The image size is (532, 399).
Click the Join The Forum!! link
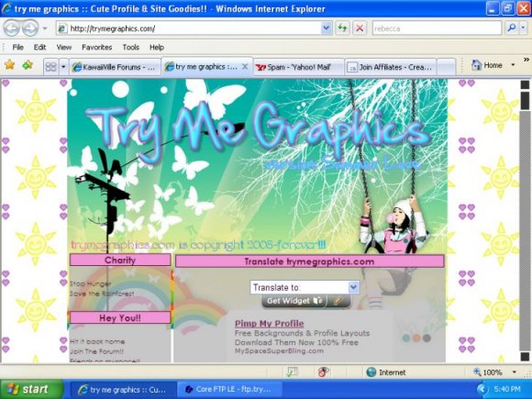[96, 351]
